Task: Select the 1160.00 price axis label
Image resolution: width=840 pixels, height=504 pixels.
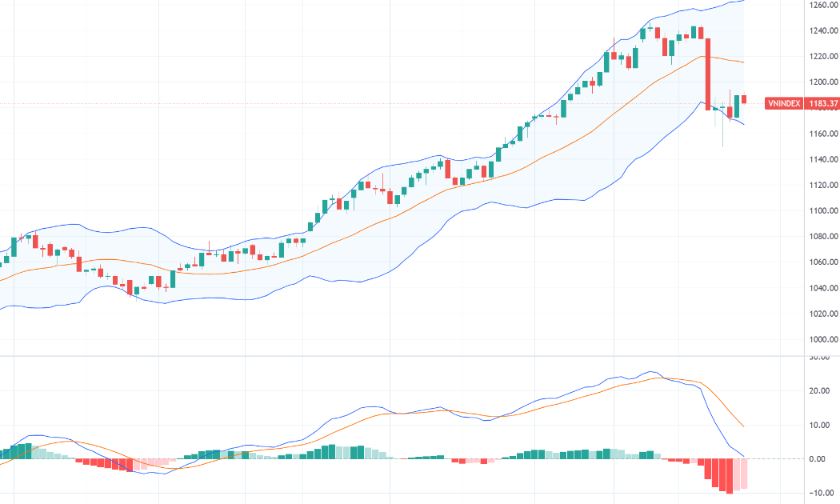Action: pos(823,134)
